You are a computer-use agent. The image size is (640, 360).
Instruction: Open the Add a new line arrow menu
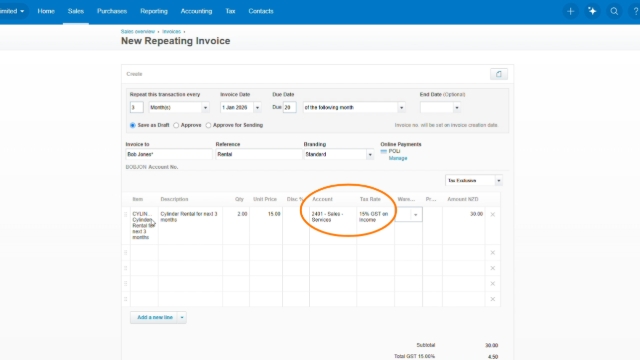[x=182, y=318]
